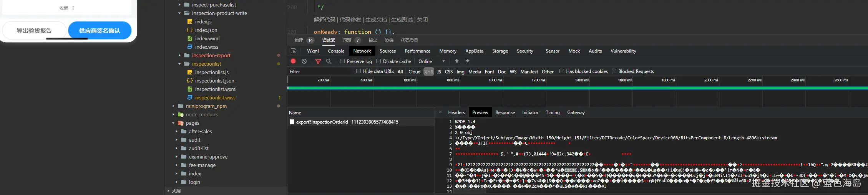Enable Preserve log checkbox
The image size is (868, 195).
pyautogui.click(x=342, y=61)
